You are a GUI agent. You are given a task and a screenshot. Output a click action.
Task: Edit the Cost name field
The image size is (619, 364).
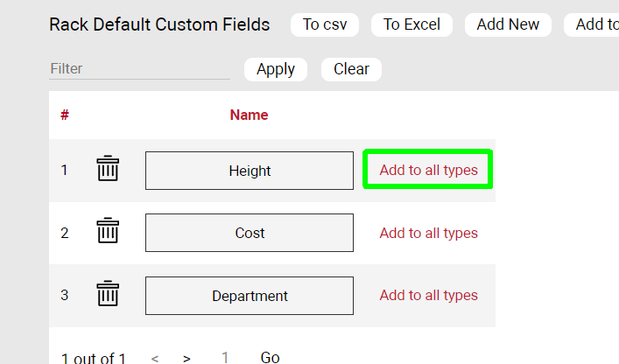(x=250, y=233)
